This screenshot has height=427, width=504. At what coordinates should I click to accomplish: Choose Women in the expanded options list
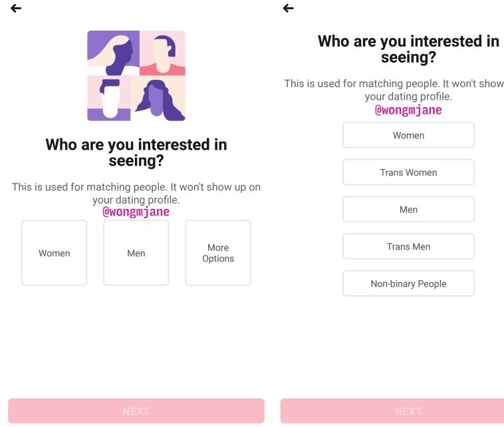(x=408, y=135)
